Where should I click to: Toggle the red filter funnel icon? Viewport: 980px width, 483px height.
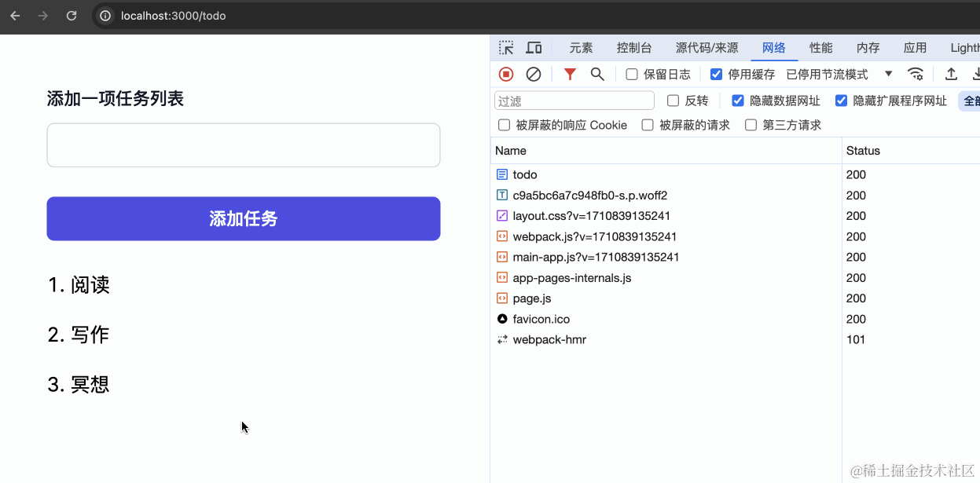click(x=570, y=74)
